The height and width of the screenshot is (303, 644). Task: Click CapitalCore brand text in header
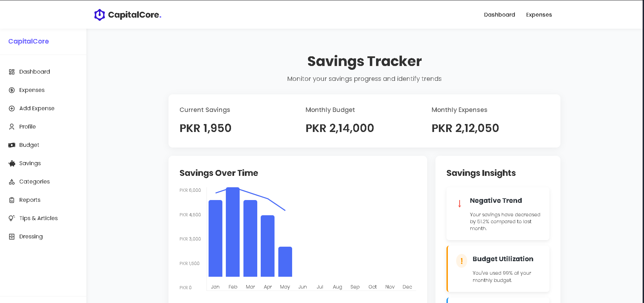pos(134,15)
